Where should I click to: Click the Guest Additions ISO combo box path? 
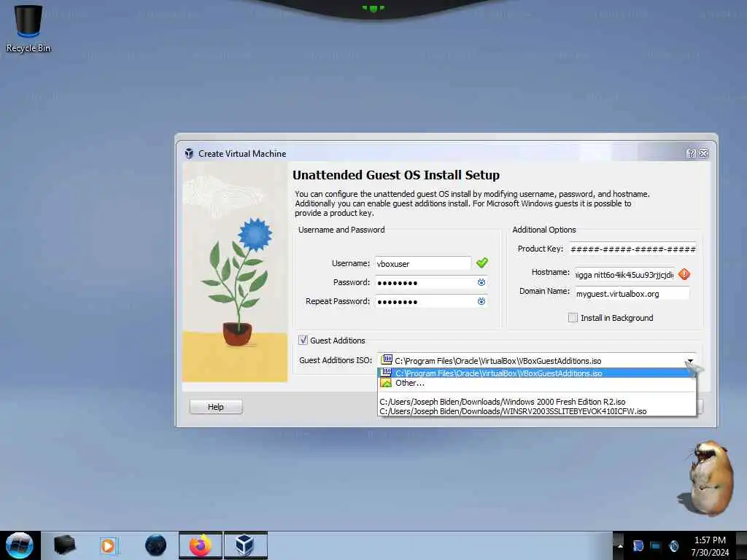coord(498,361)
